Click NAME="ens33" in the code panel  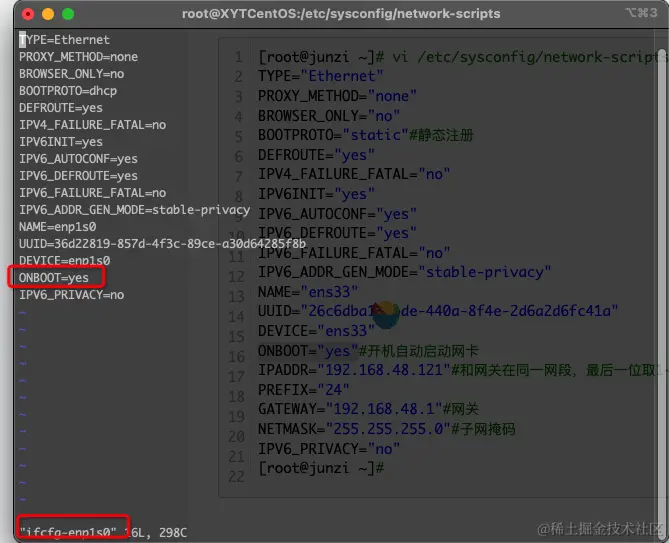click(308, 292)
